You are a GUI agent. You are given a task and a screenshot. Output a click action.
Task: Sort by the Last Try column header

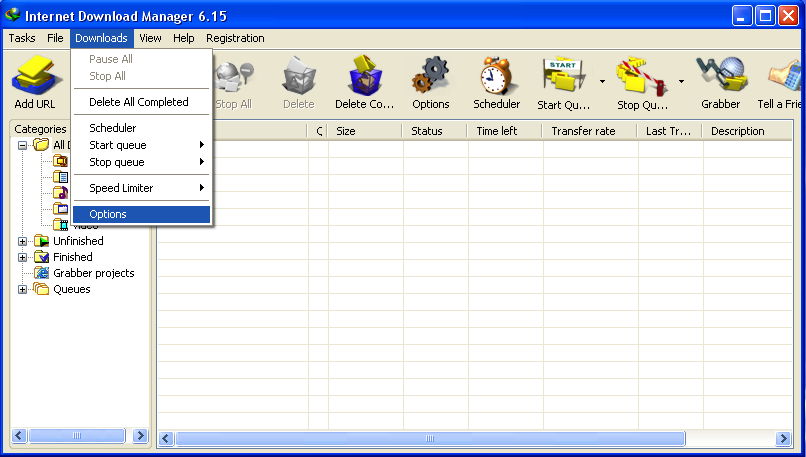(670, 131)
